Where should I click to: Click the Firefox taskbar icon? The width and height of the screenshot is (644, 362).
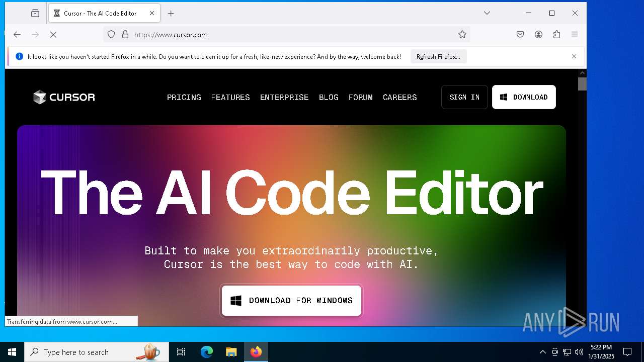click(256, 352)
